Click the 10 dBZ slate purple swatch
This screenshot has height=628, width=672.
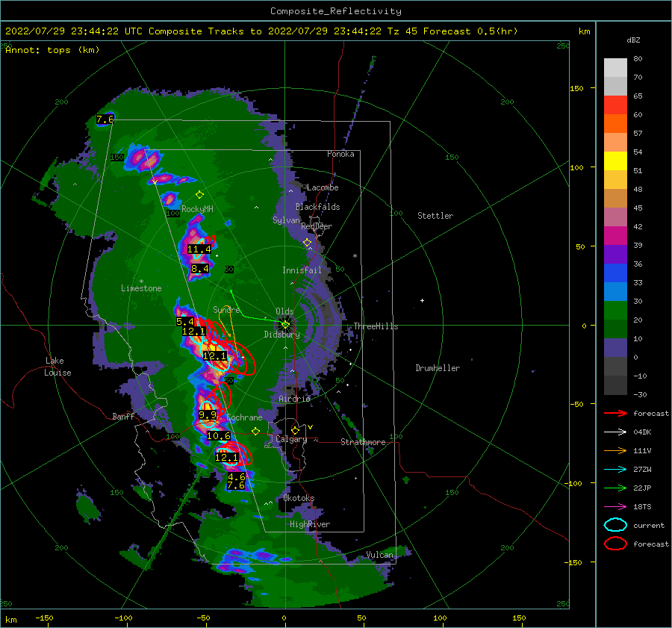tap(615, 347)
